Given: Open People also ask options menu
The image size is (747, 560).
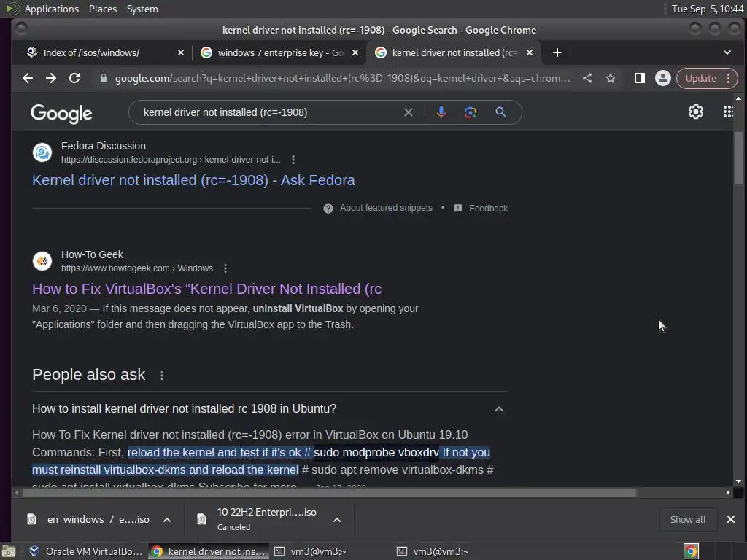Looking at the screenshot, I should click(162, 376).
